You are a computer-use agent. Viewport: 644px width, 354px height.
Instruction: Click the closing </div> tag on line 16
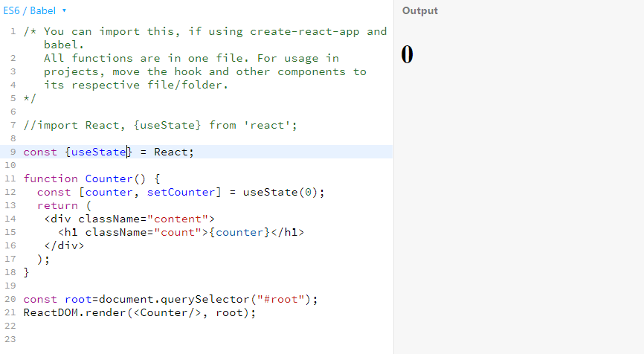64,245
